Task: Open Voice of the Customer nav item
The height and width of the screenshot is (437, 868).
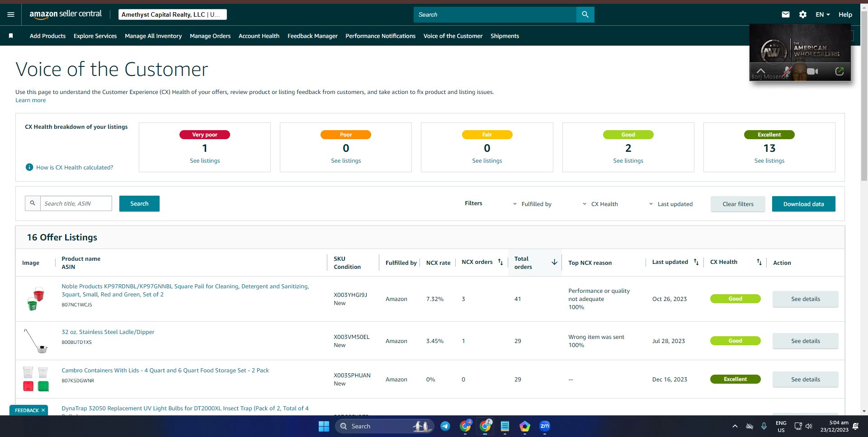Action: (x=453, y=36)
